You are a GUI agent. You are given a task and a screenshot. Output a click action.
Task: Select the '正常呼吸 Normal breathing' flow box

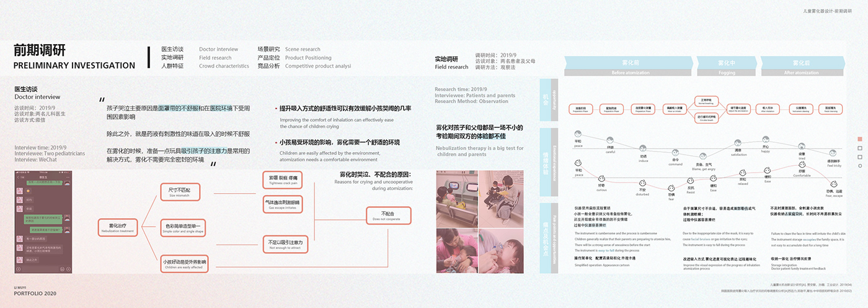click(x=706, y=101)
